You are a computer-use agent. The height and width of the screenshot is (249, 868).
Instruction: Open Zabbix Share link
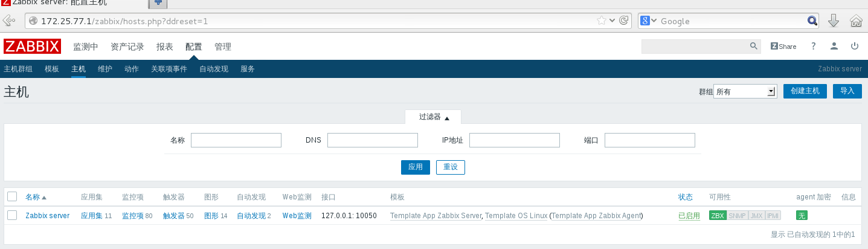pyautogui.click(x=783, y=46)
